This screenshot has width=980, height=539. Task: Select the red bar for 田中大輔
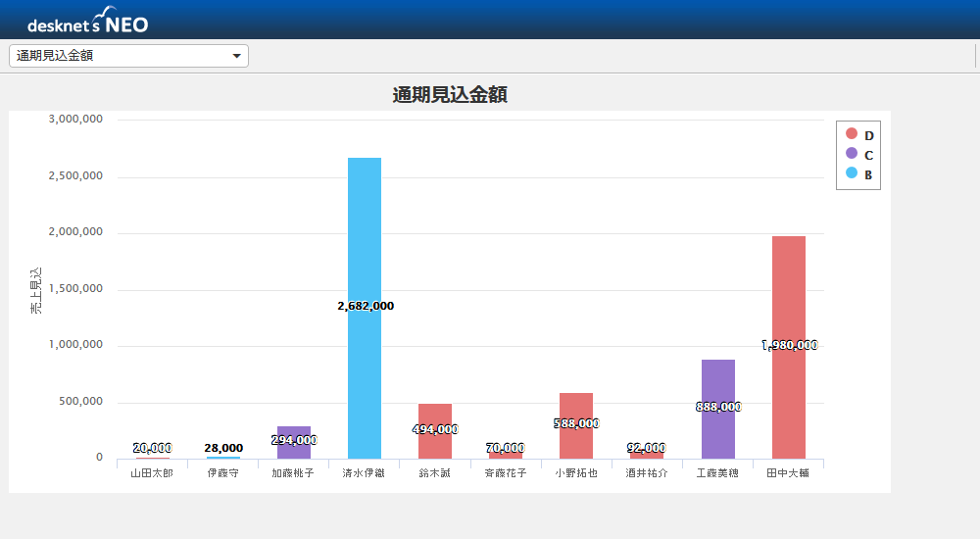pos(788,294)
